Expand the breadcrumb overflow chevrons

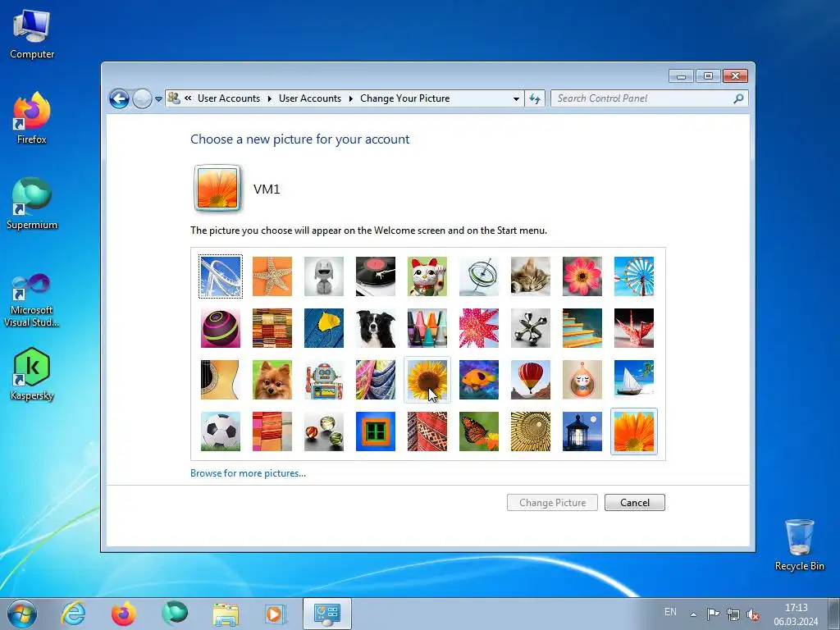(188, 98)
